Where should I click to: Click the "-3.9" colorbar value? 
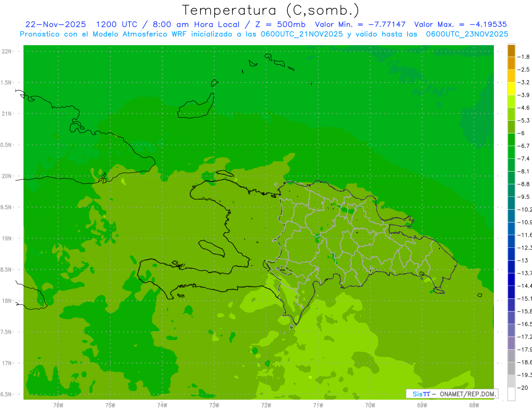click(x=524, y=95)
